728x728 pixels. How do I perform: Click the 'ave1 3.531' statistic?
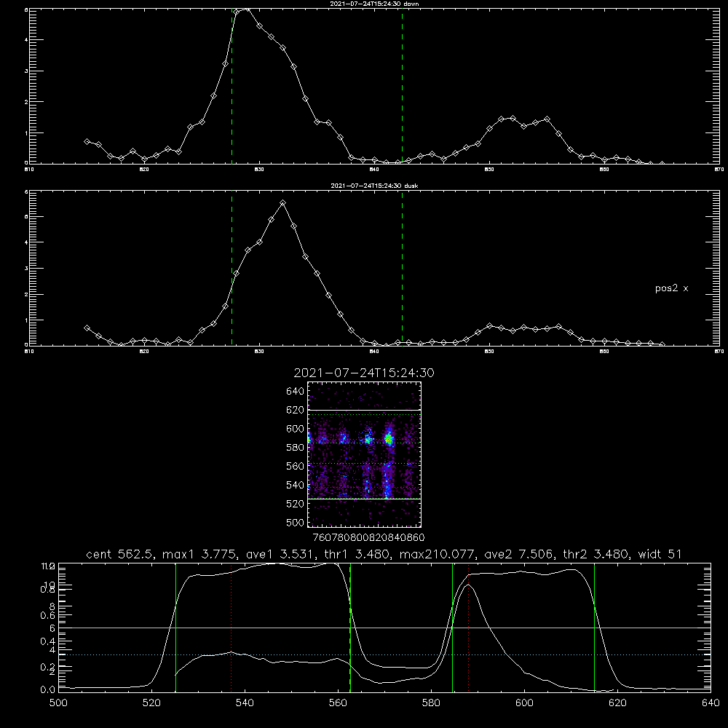280,554
